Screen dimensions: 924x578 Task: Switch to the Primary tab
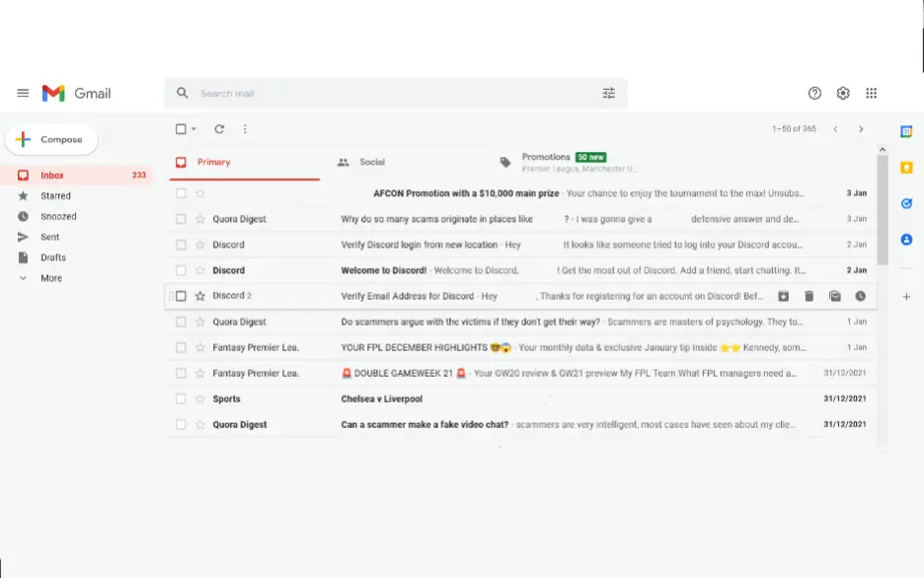(245, 162)
